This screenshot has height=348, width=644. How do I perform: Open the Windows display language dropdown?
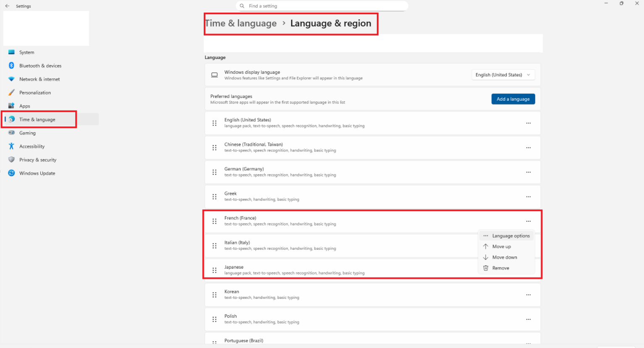[503, 74]
